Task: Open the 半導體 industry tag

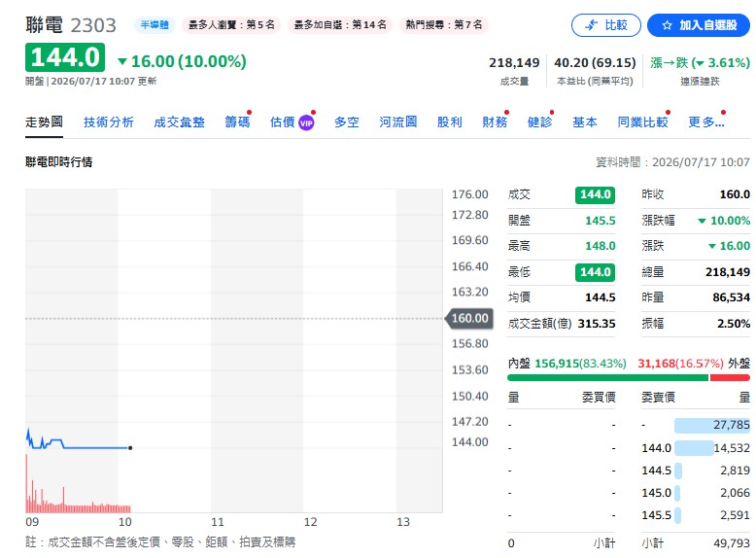Action: coord(155,24)
